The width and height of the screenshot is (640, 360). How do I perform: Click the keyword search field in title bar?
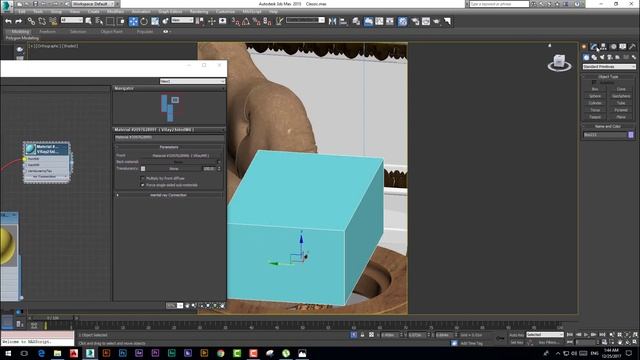(499, 4)
